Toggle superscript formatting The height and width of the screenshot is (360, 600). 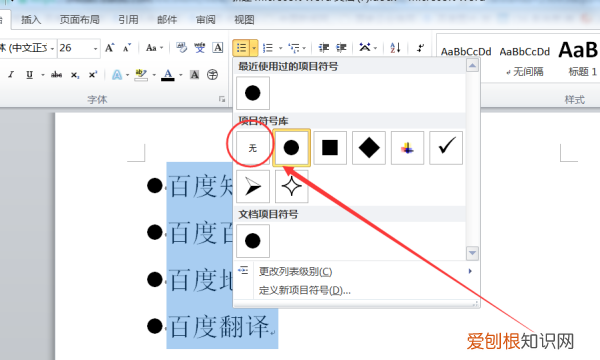click(93, 75)
